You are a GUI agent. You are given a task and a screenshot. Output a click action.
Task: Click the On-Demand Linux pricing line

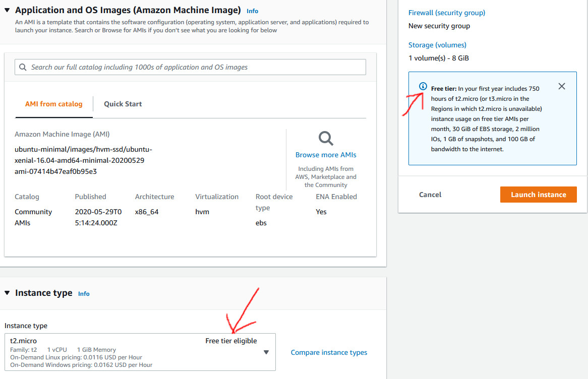click(76, 357)
